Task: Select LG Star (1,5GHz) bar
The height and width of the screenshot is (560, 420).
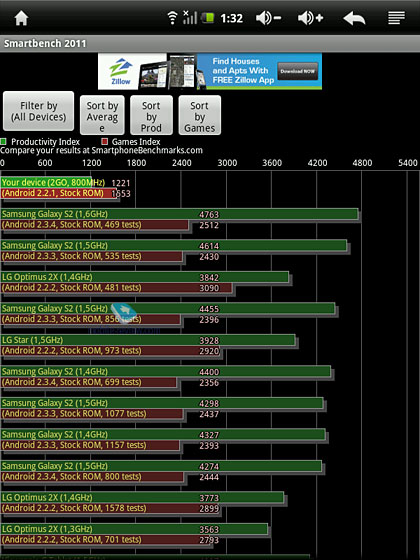Action: point(148,340)
